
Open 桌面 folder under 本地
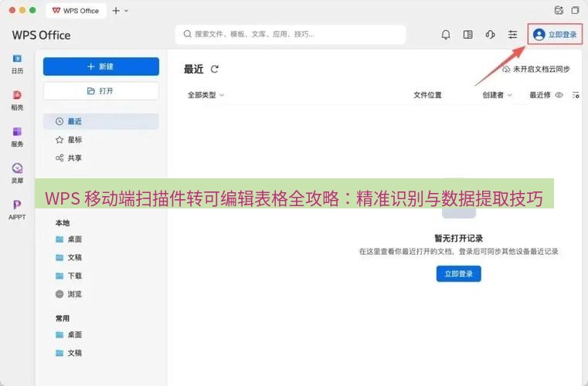[69, 239]
